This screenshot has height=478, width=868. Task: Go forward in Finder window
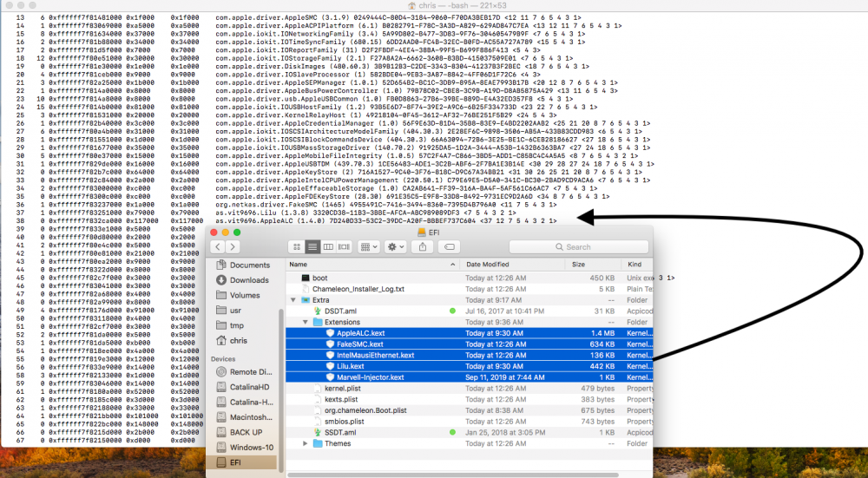(x=233, y=246)
